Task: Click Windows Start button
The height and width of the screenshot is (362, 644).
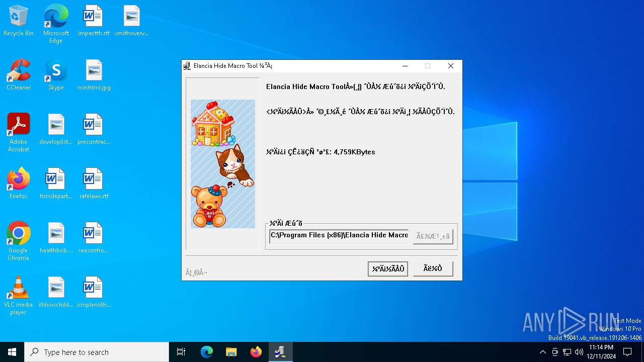Action: [12, 352]
